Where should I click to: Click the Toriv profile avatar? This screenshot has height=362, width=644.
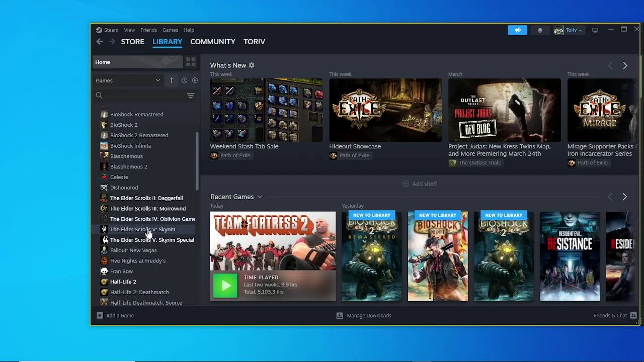tap(558, 31)
